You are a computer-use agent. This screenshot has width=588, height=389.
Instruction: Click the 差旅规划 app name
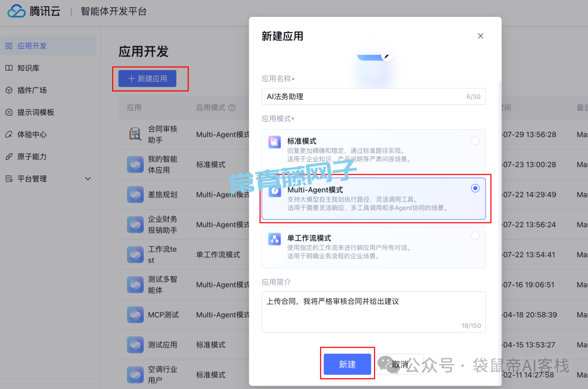[x=162, y=194]
